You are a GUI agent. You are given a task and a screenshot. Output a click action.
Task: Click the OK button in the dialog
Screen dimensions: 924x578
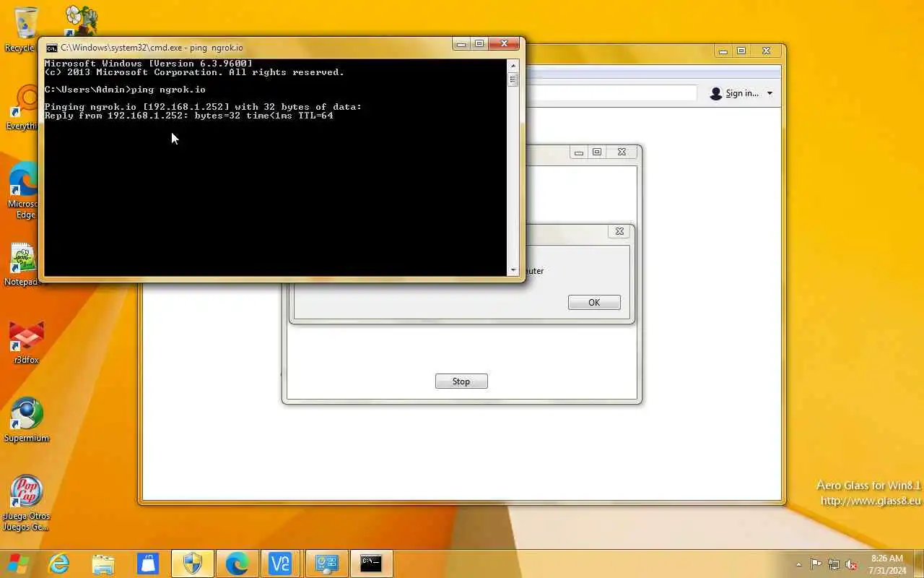[594, 303]
